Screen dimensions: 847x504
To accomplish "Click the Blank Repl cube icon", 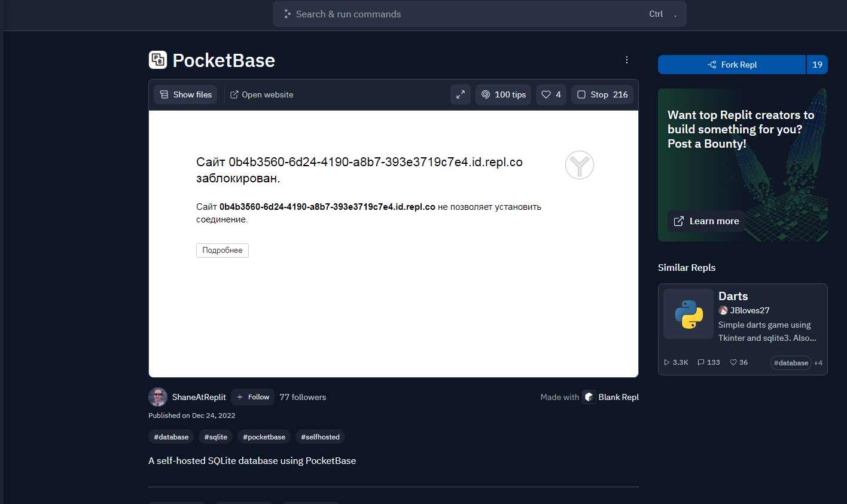I will [589, 397].
